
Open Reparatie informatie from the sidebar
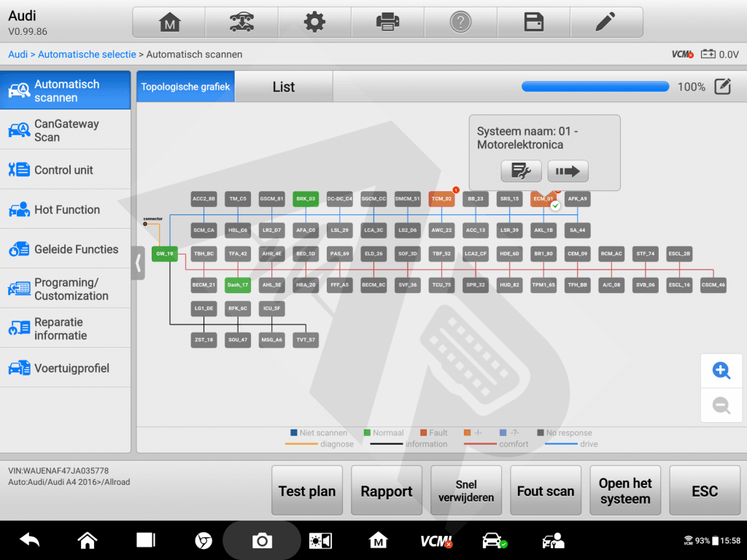(66, 328)
